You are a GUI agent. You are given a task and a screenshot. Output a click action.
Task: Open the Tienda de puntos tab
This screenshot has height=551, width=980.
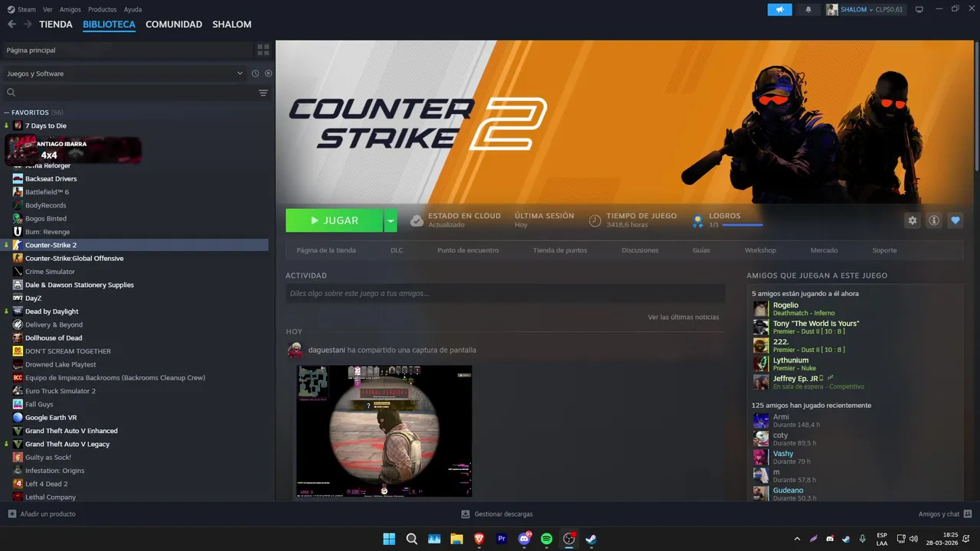(x=560, y=250)
